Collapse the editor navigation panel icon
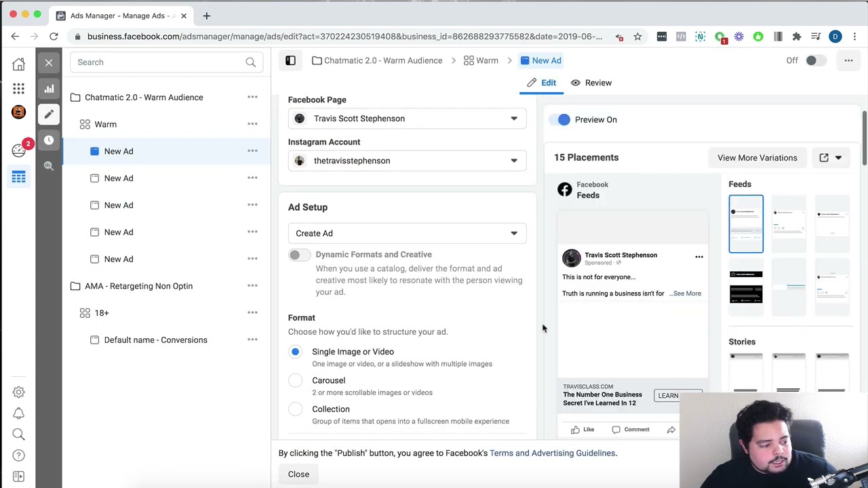The width and height of the screenshot is (868, 488). click(290, 60)
